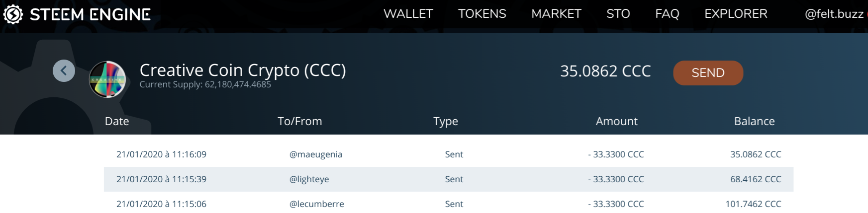Click the orange SEND button
The height and width of the screenshot is (213, 868).
pos(708,73)
